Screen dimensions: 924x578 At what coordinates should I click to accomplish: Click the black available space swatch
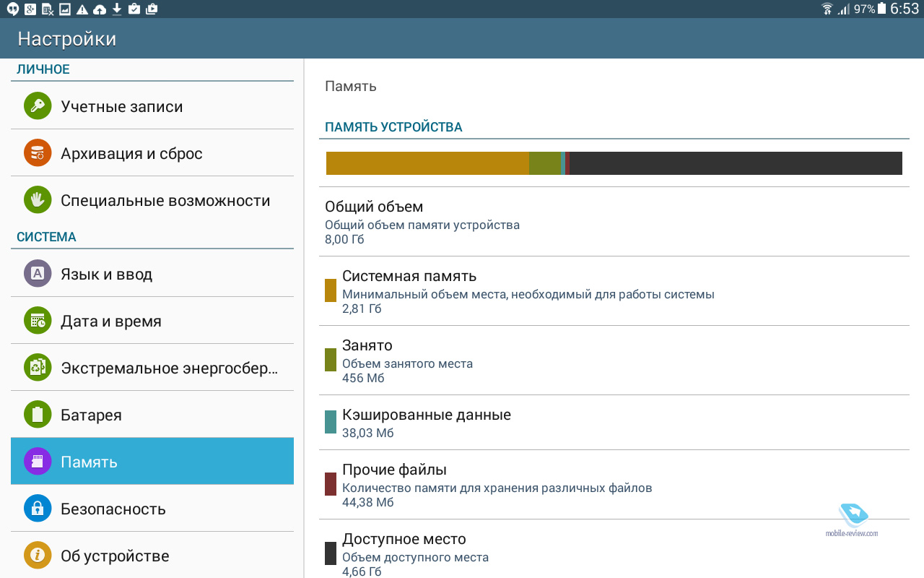tap(331, 553)
